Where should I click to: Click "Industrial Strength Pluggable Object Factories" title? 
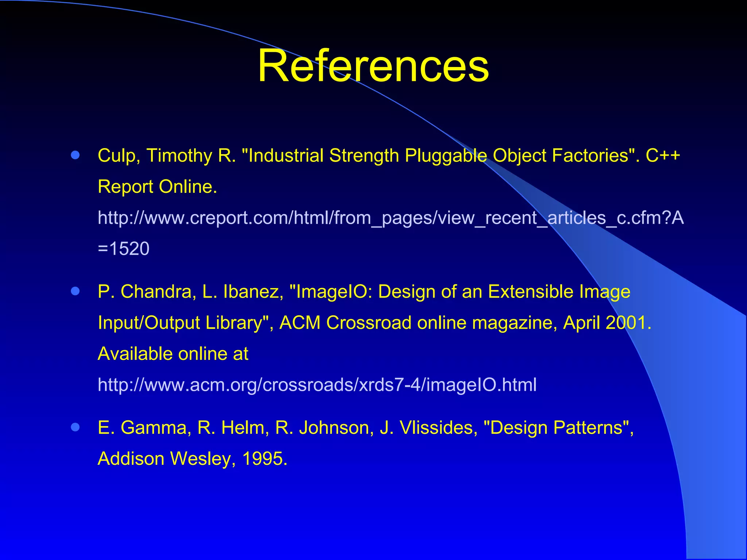pos(440,156)
